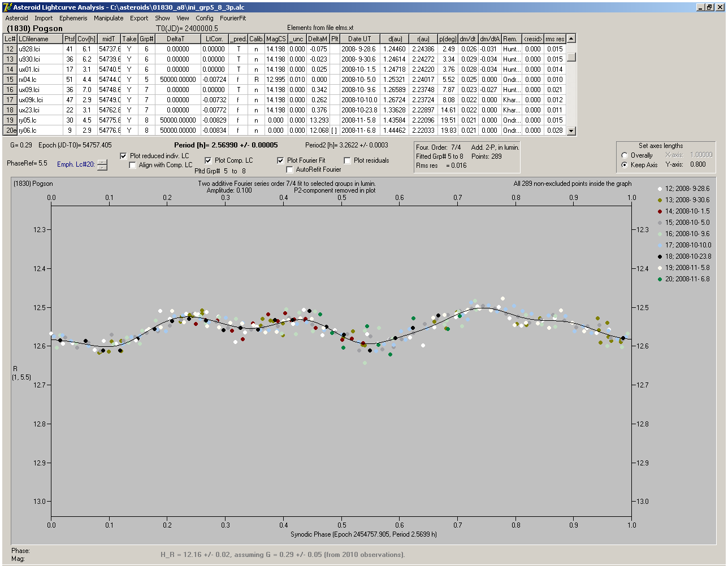Open the Ephemeris menu
728x566 pixels.
pos(73,18)
